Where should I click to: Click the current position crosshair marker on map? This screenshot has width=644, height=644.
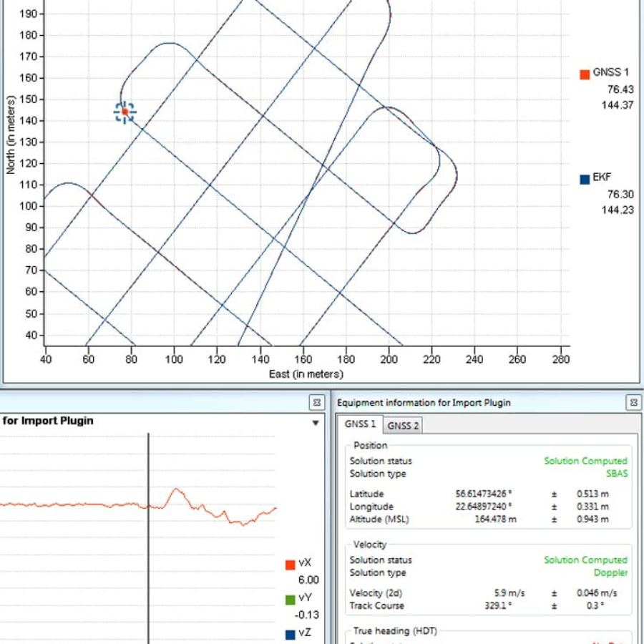click(x=125, y=112)
